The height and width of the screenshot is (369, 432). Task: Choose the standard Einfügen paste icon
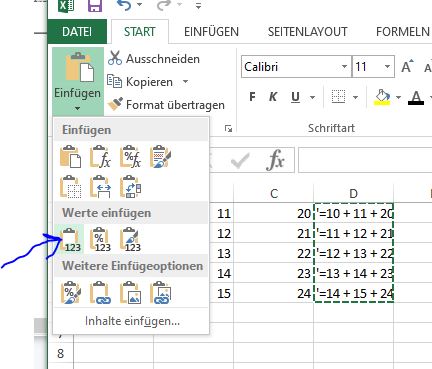click(70, 156)
